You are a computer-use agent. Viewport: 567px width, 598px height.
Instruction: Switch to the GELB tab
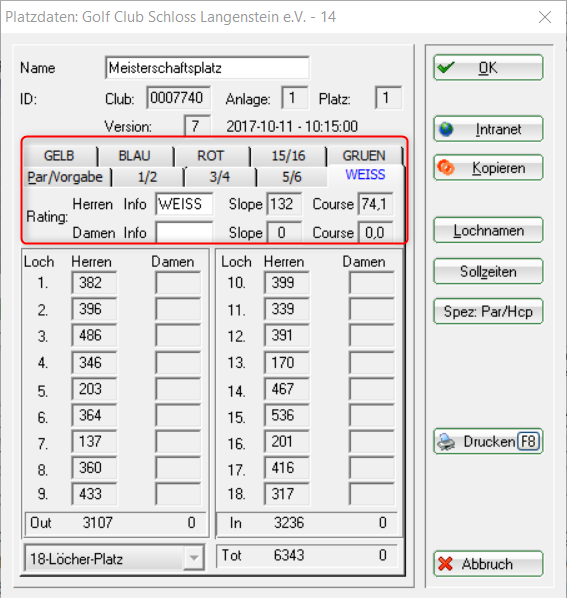click(59, 156)
